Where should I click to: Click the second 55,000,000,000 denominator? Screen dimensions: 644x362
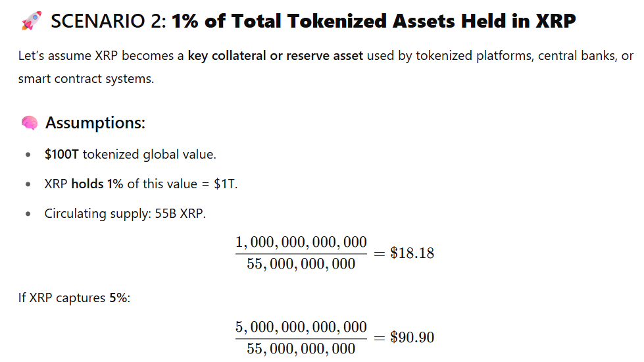(301, 349)
